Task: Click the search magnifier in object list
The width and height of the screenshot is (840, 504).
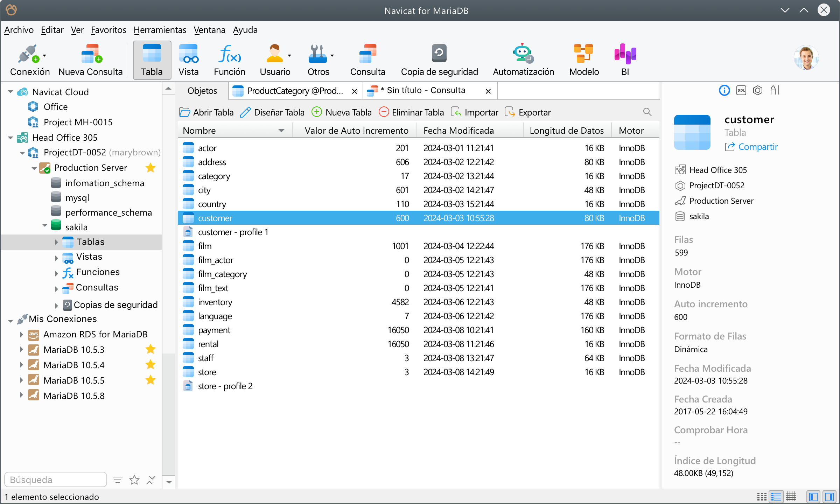Action: 647,112
